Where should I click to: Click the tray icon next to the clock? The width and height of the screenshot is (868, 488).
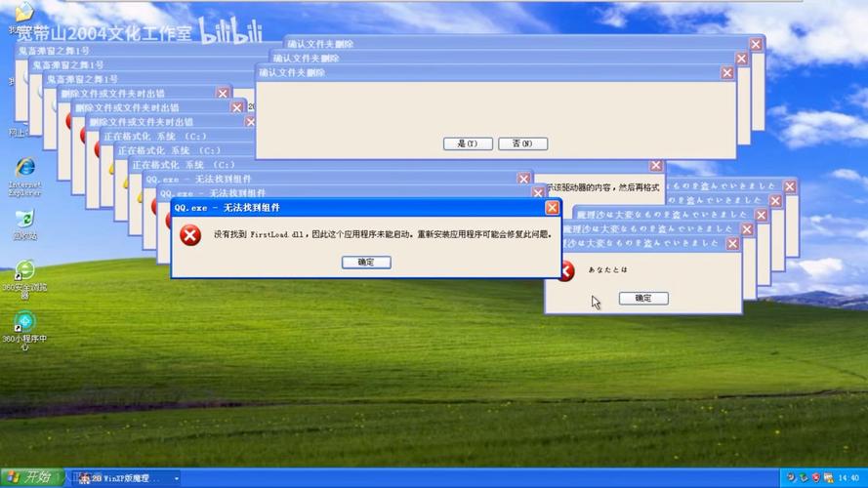coord(829,478)
